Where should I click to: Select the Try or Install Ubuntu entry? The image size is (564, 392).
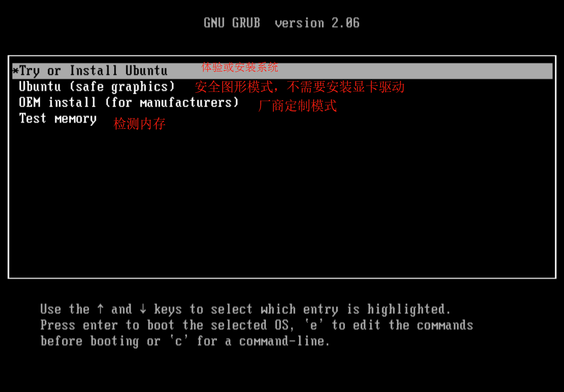coord(282,71)
